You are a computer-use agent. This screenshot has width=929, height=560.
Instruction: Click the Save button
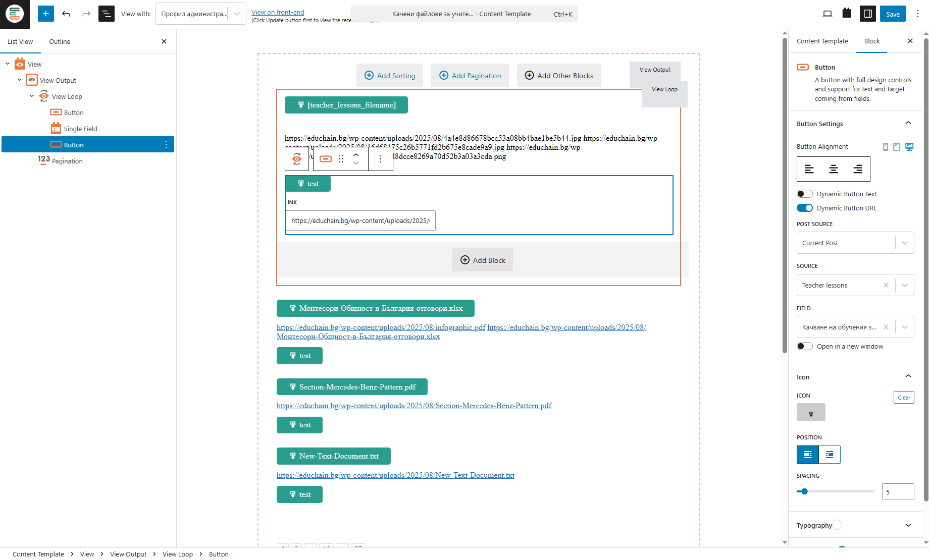tap(892, 14)
